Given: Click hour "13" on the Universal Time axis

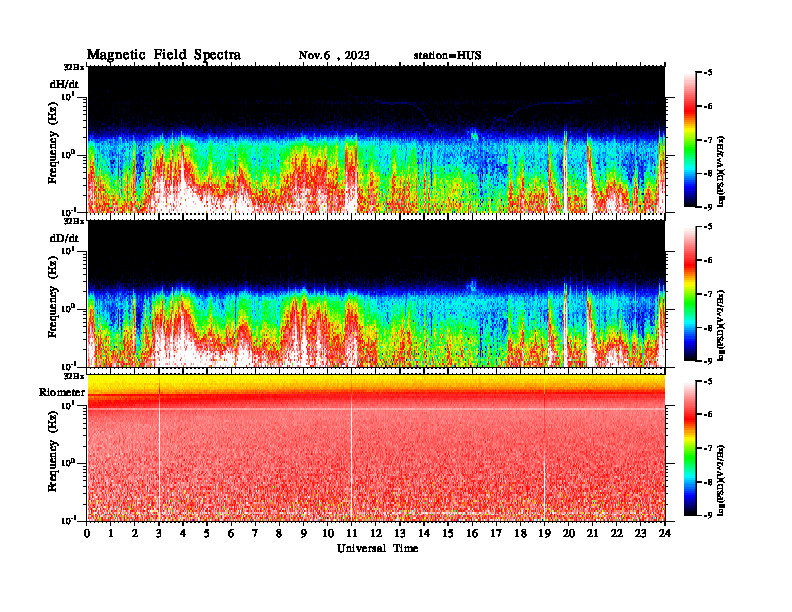Looking at the screenshot, I should (x=400, y=533).
